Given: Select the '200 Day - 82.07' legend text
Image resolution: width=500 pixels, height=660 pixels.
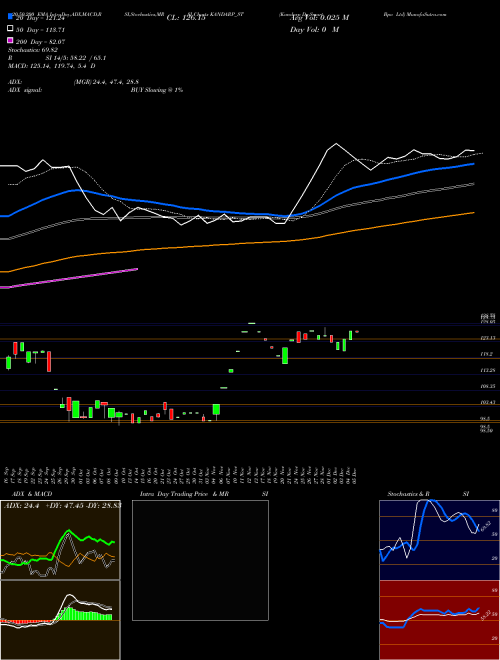Looking at the screenshot, I should (x=41, y=42).
